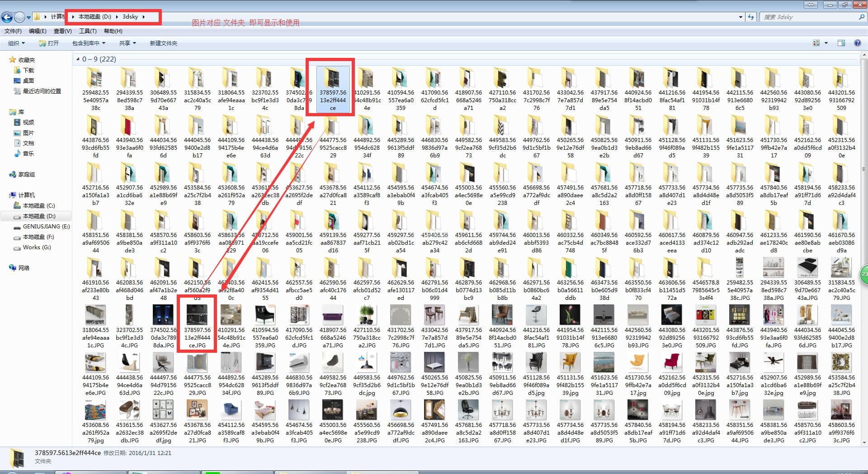Viewport: 868px width, 474px height.
Task: Click the 搜索 3dsky search box
Action: 809,17
